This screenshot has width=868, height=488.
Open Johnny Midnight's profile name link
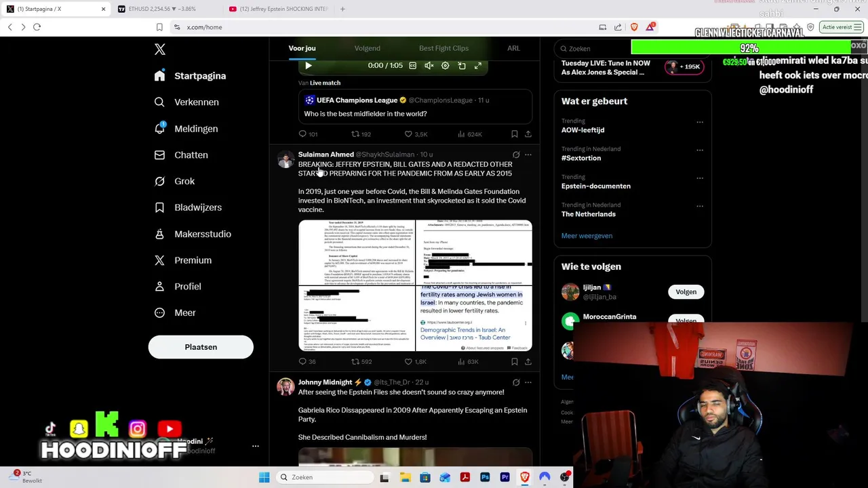(x=325, y=382)
